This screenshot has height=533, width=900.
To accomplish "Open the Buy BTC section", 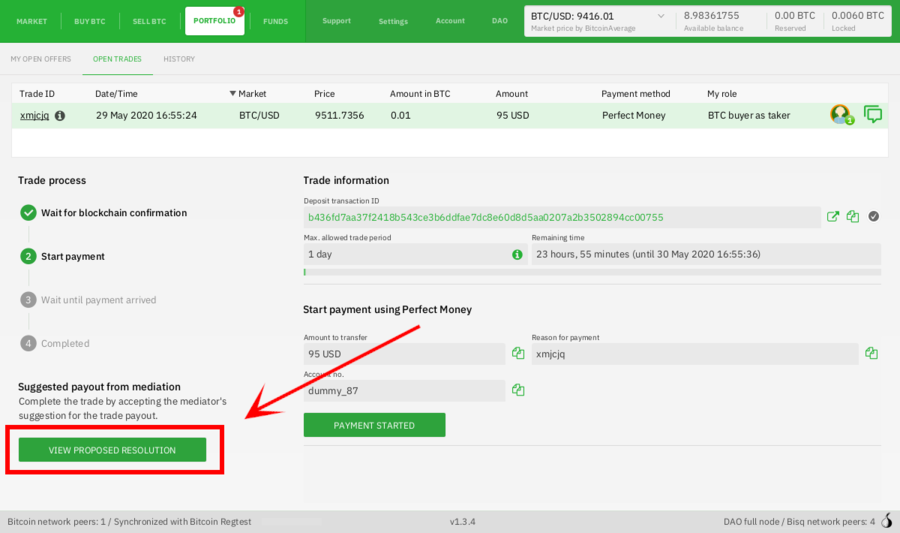I will point(90,21).
